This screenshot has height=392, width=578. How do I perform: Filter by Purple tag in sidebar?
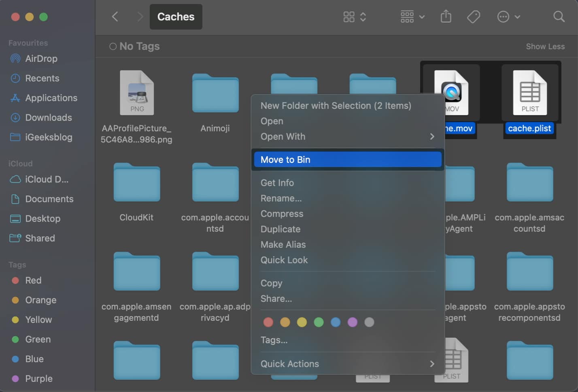32,379
